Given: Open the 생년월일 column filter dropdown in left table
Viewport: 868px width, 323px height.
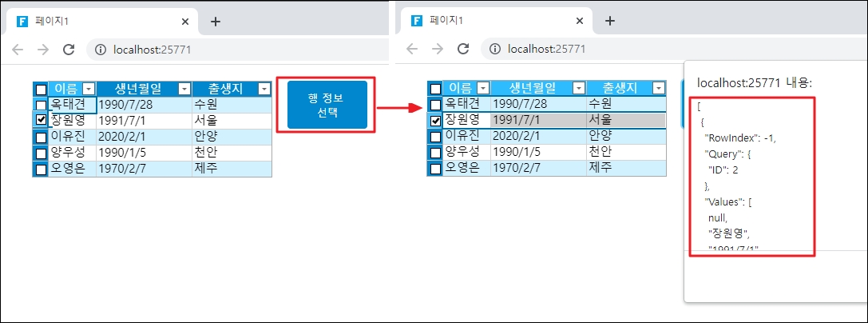Looking at the screenshot, I should (x=184, y=90).
